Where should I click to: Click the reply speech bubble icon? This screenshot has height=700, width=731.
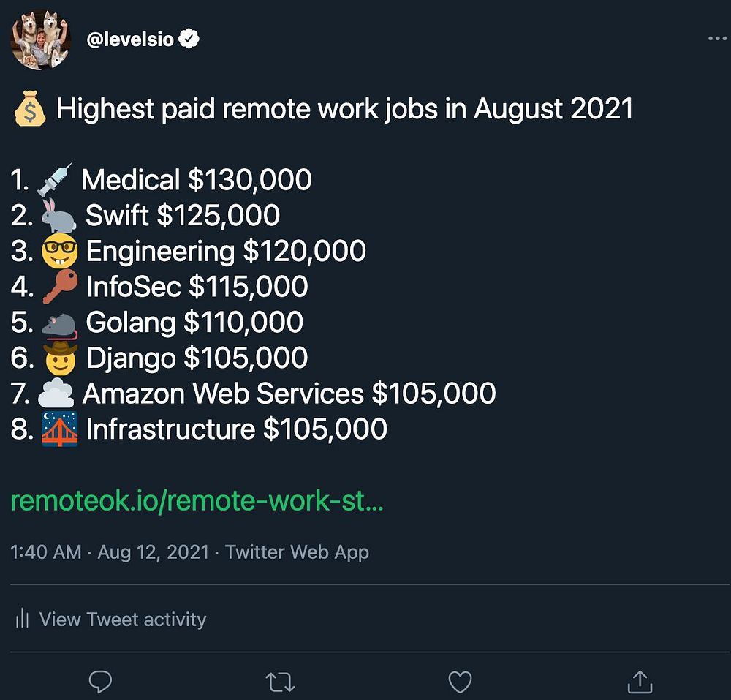(x=100, y=682)
